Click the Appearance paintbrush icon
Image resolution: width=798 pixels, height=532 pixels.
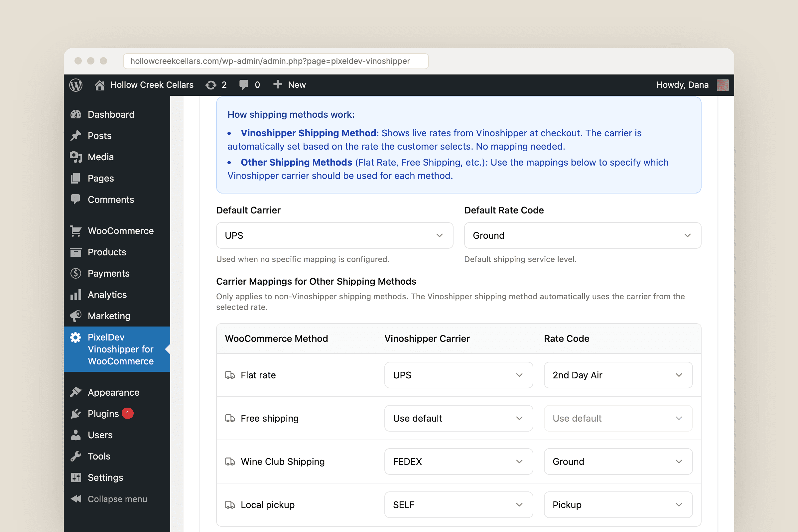(x=76, y=392)
